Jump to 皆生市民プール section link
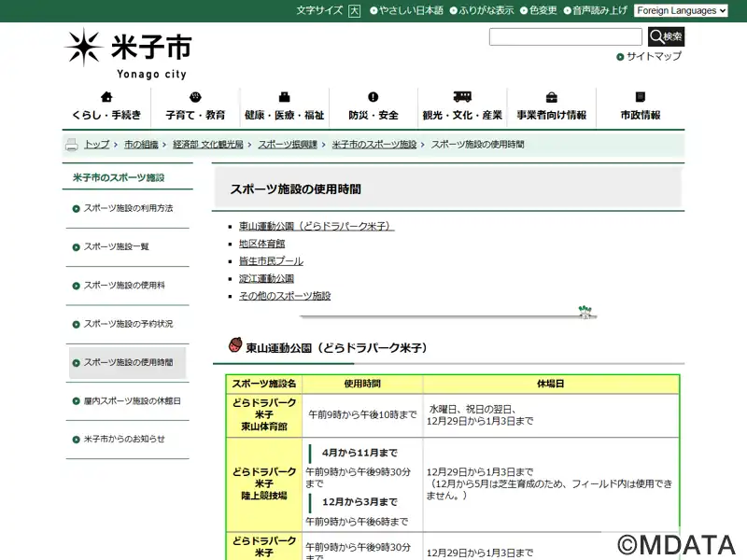The image size is (747, 560). [271, 261]
